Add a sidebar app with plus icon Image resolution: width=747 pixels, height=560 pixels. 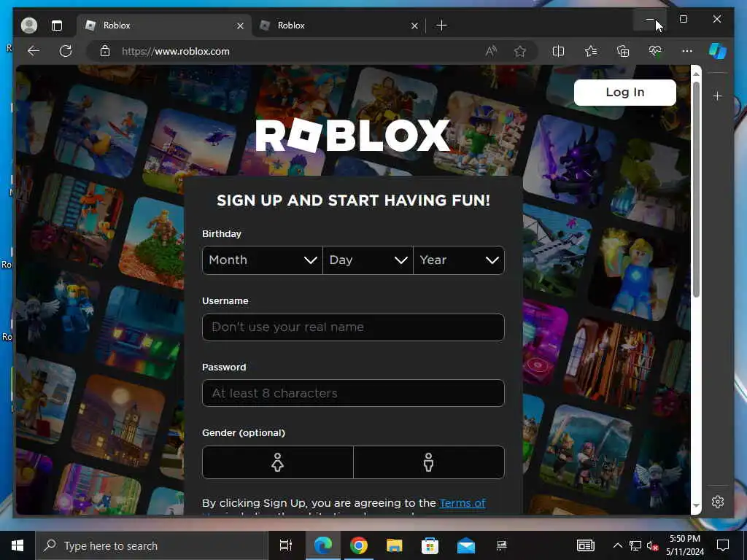coord(718,96)
